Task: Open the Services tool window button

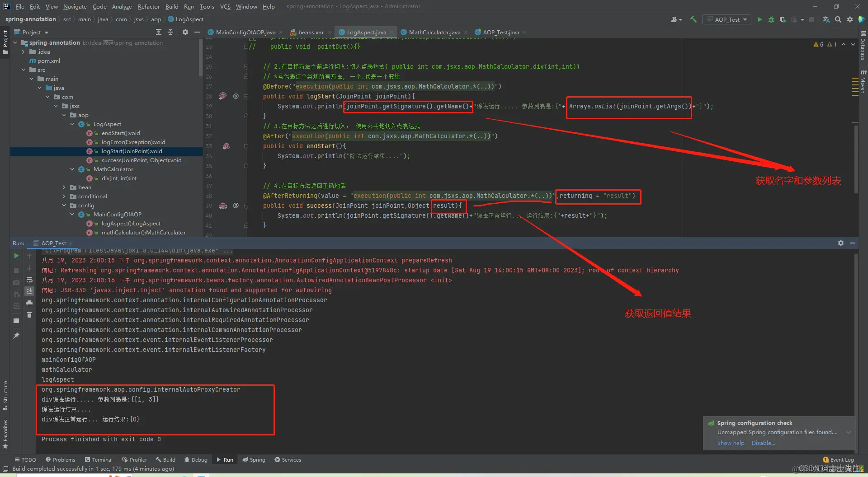Action: (288, 460)
